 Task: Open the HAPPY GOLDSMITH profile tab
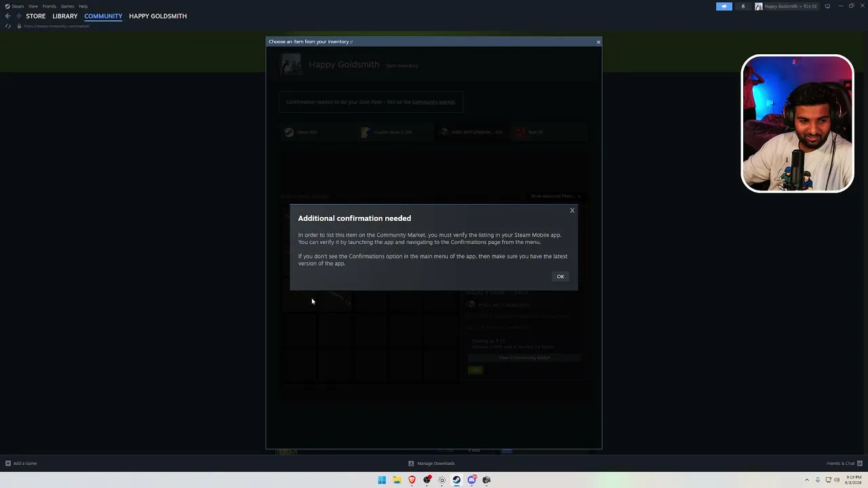pos(158,16)
